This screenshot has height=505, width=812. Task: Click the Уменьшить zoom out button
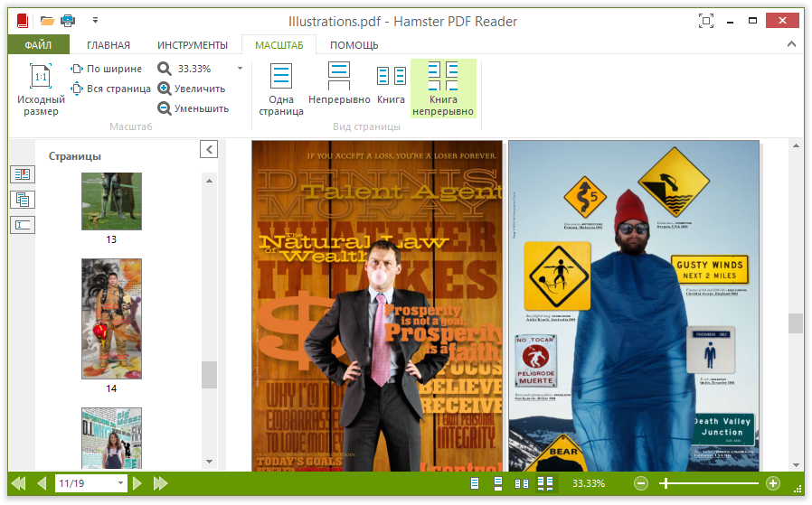coord(194,108)
